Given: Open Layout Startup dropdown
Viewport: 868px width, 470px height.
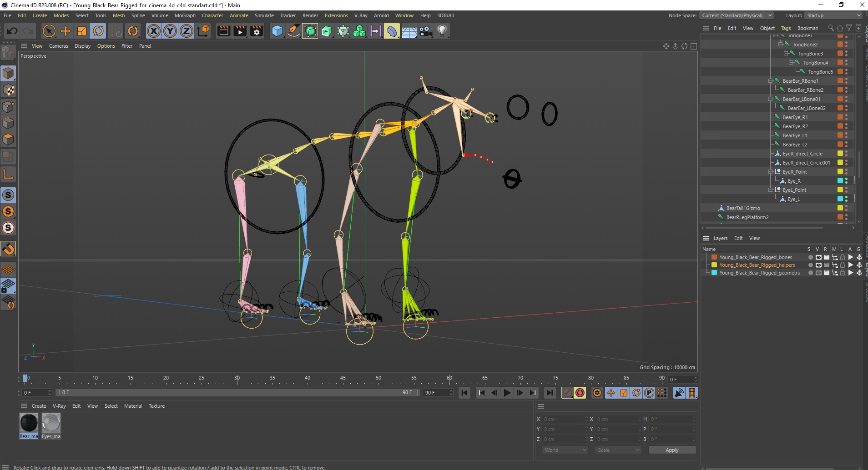Looking at the screenshot, I should coord(834,15).
